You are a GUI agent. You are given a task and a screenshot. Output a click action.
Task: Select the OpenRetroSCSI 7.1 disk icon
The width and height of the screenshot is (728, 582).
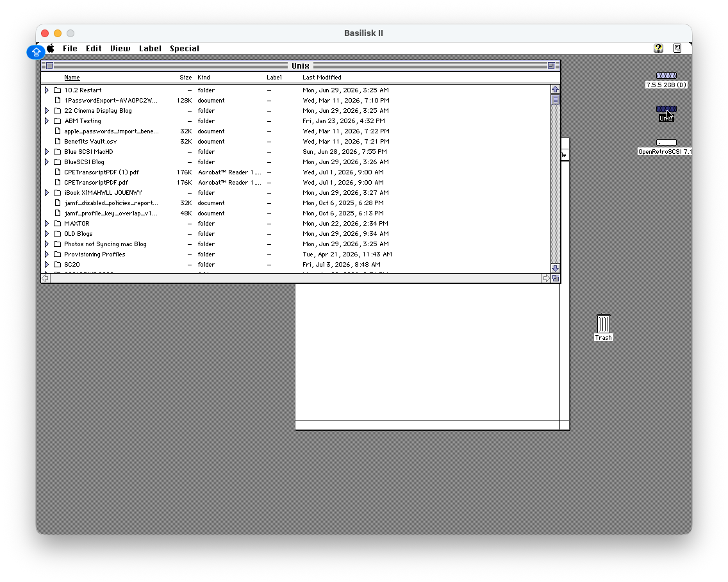click(x=666, y=142)
